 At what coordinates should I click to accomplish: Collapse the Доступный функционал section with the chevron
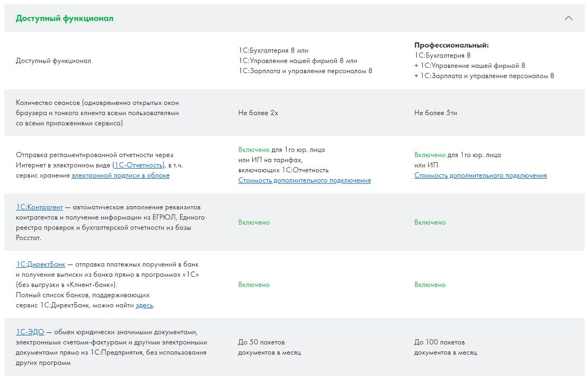point(568,18)
